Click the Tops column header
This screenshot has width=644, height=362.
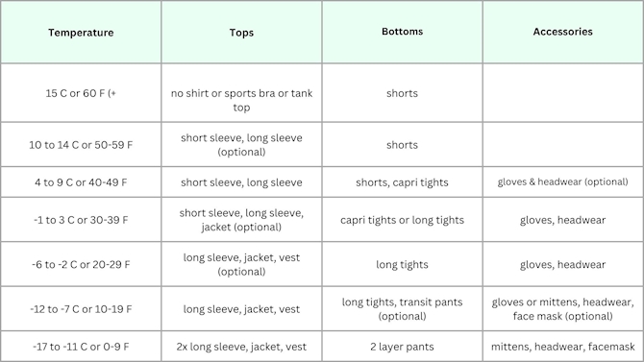(x=241, y=32)
